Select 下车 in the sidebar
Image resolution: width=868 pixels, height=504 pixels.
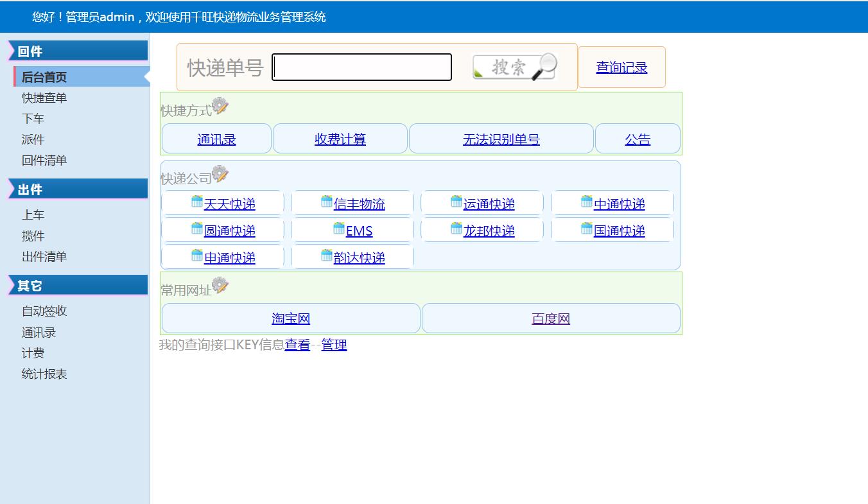coord(33,119)
